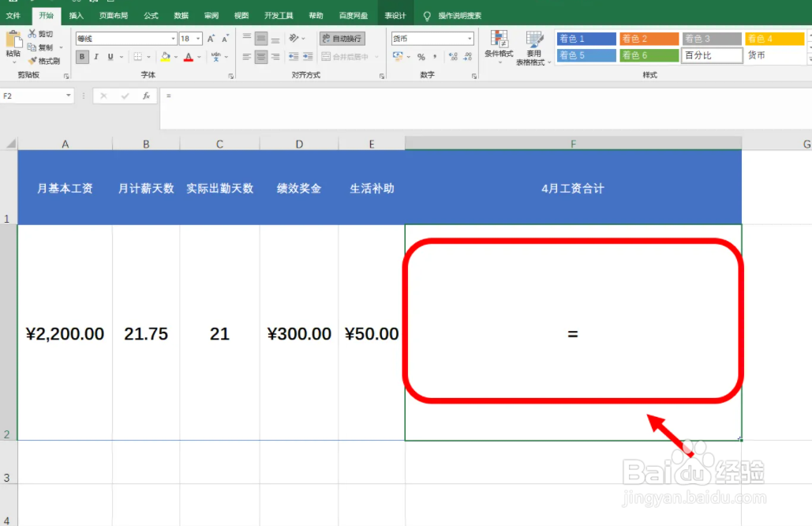Toggle the 自动换行 wrap text option

[341, 38]
